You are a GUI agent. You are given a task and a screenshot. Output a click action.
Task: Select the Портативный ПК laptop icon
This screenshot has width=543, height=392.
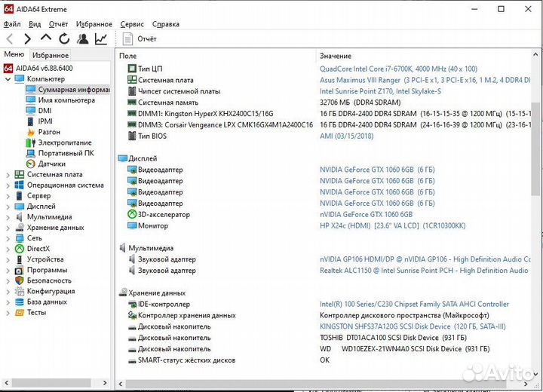tap(31, 153)
